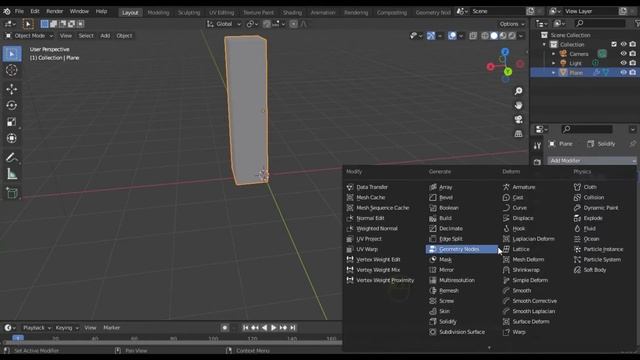This screenshot has height=360, width=640.
Task: Toggle viewport overlays
Action: click(x=452, y=36)
